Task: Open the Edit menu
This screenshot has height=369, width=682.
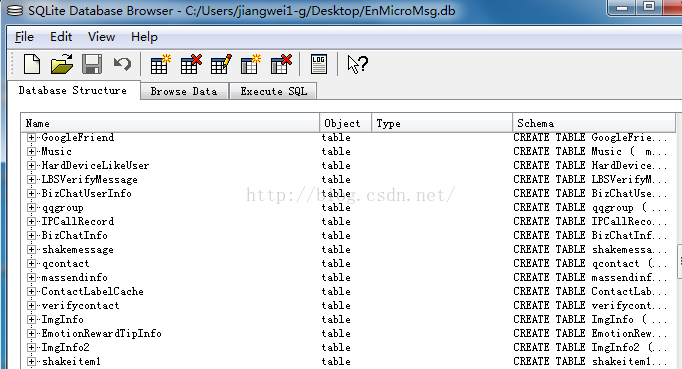Action: tap(61, 37)
